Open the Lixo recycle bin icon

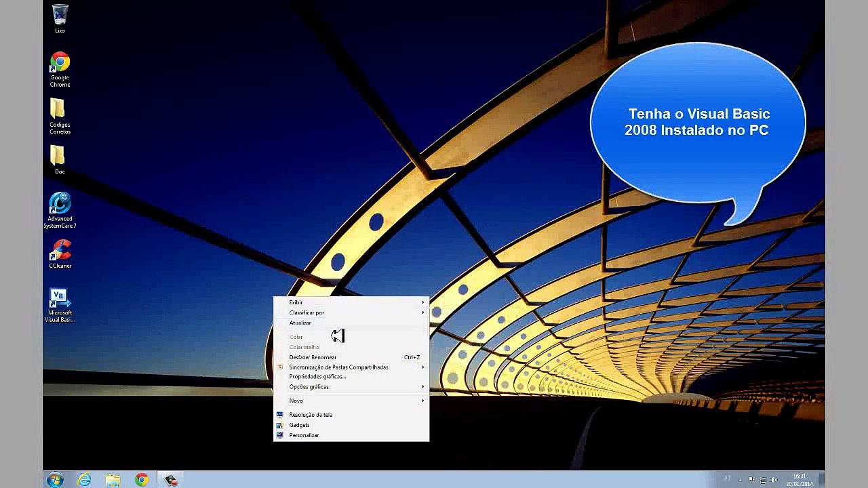pos(60,18)
